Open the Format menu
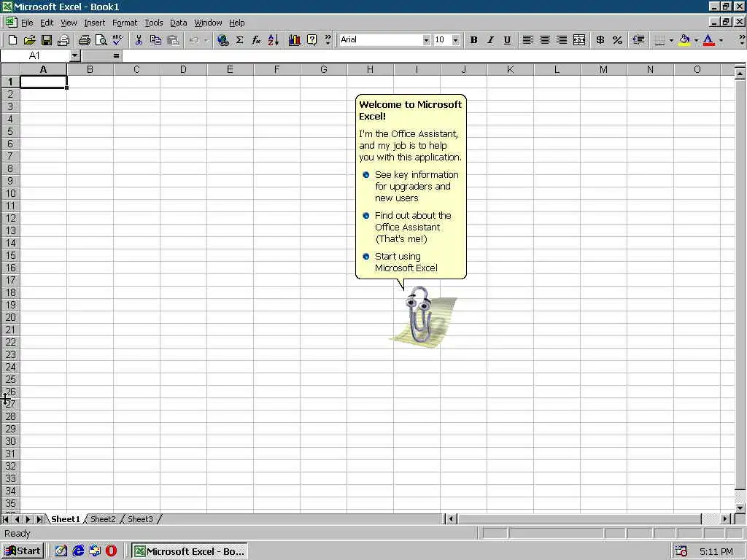747x560 pixels. point(125,23)
